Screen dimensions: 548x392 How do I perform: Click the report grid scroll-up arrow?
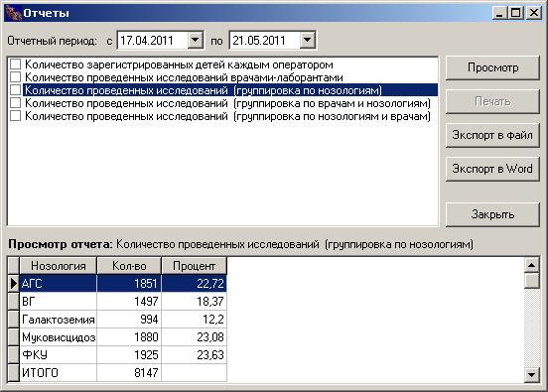pos(531,265)
